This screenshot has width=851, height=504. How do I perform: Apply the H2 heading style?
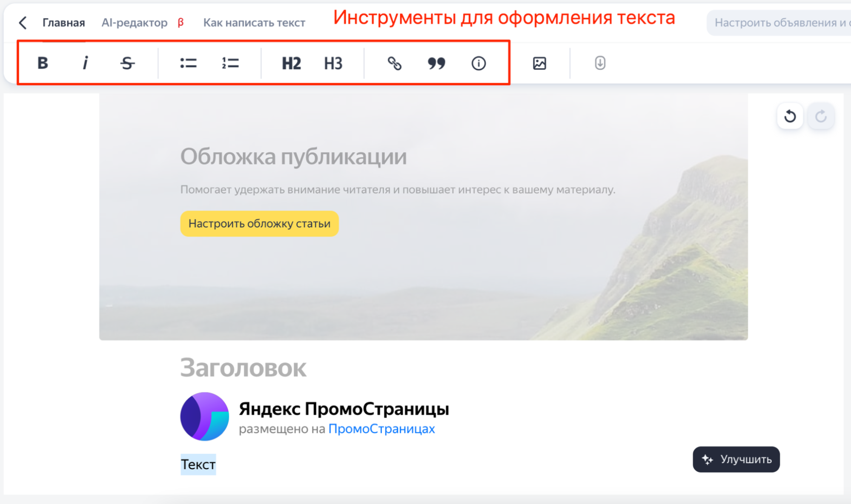(291, 63)
